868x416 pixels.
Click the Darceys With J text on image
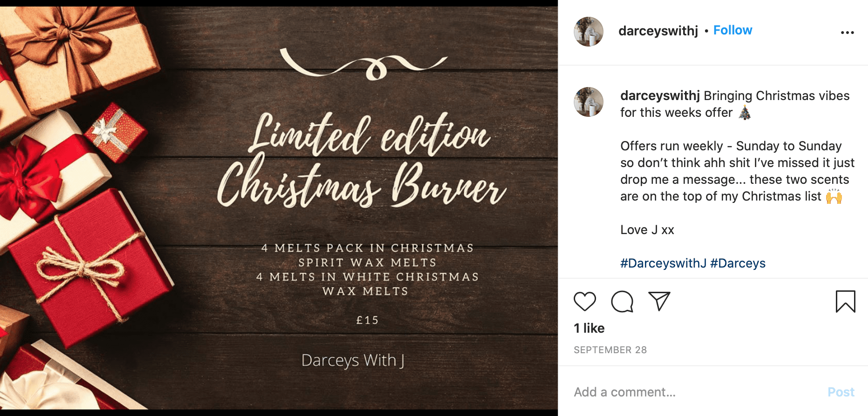coord(353,361)
